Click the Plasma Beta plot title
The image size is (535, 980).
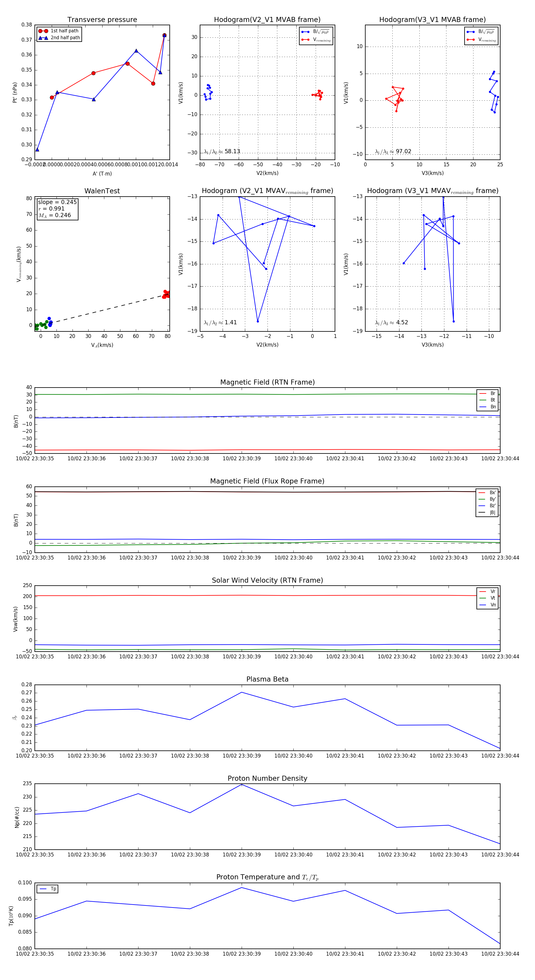(267, 679)
